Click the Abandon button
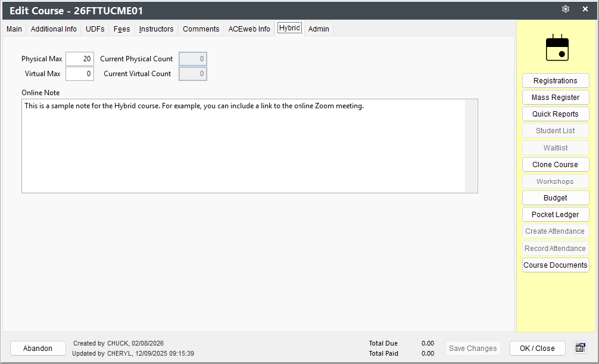 (x=38, y=349)
